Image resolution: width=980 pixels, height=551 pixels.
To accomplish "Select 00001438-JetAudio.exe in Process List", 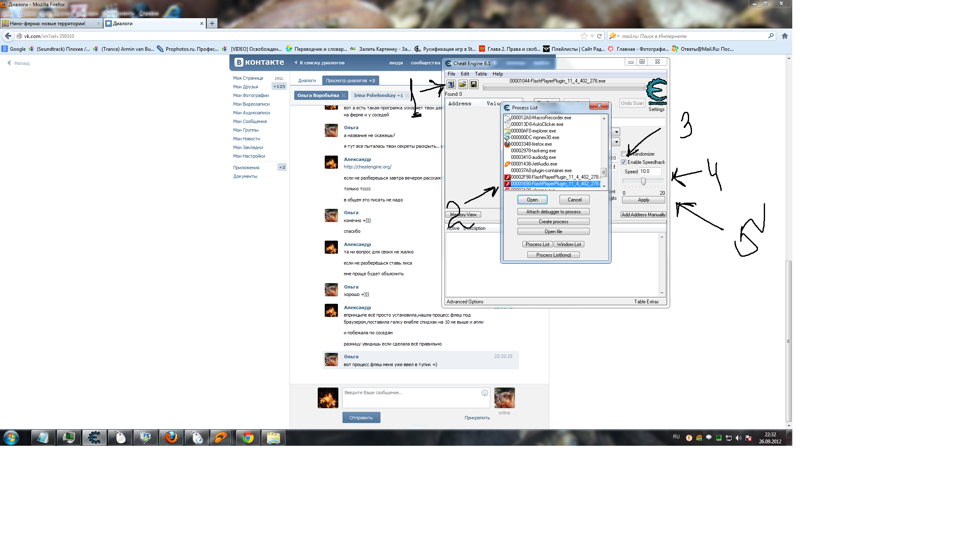I will pyautogui.click(x=552, y=164).
